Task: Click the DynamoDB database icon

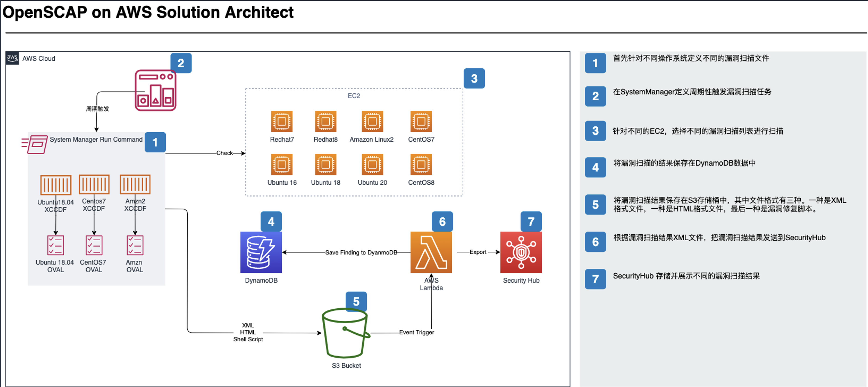Action: [x=261, y=252]
